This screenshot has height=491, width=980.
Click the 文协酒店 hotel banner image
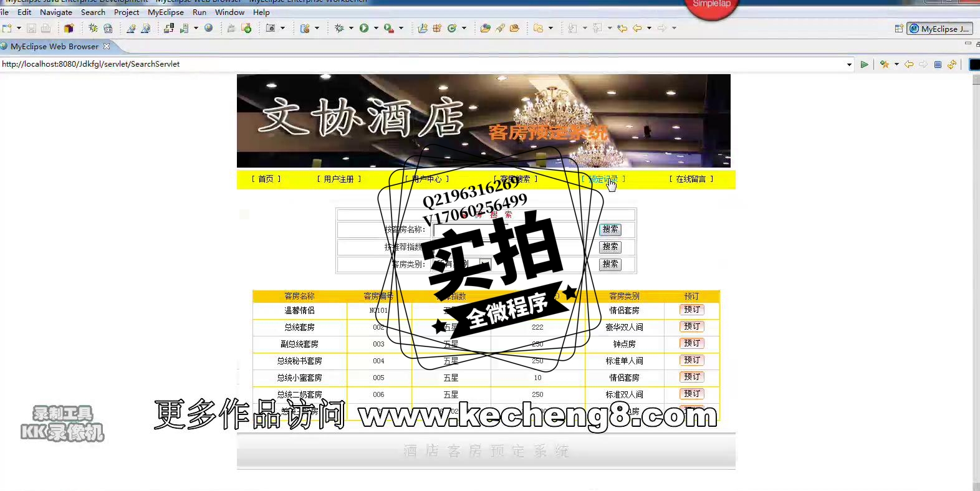point(484,121)
